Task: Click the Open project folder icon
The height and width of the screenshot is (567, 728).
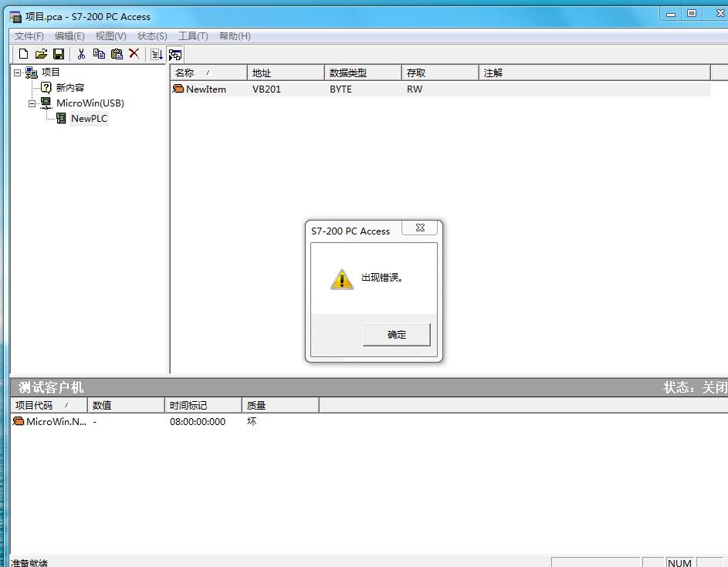Action: 41,54
